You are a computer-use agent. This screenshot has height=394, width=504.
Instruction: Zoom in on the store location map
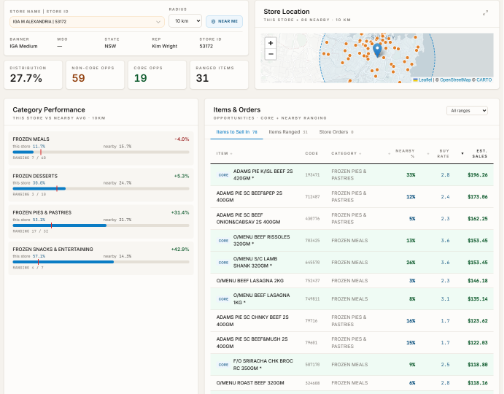[270, 43]
